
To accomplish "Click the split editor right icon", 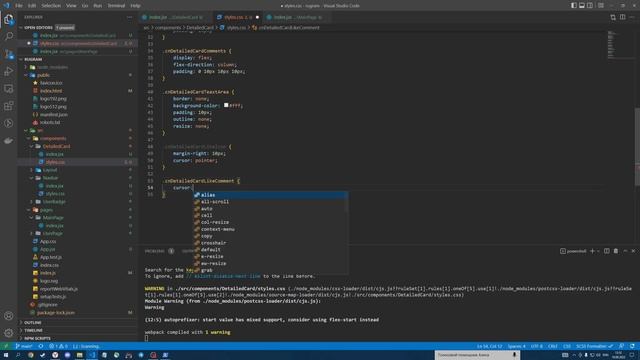I will [x=622, y=17].
